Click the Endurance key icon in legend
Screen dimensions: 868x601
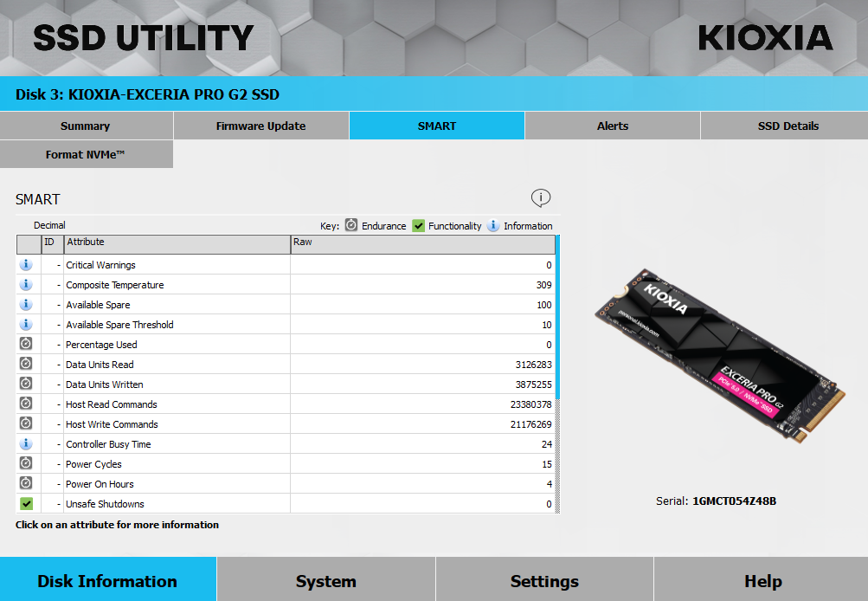click(x=351, y=225)
